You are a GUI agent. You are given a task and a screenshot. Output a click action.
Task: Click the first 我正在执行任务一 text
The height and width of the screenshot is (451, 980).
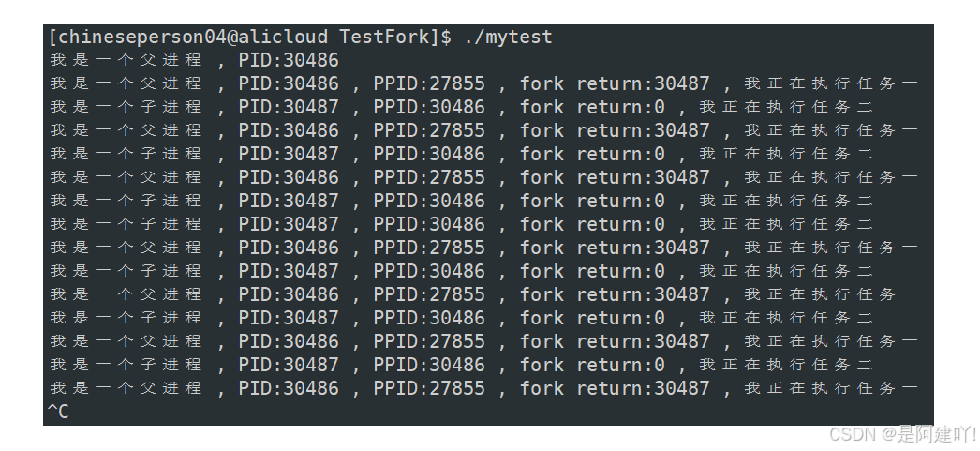coord(831,83)
